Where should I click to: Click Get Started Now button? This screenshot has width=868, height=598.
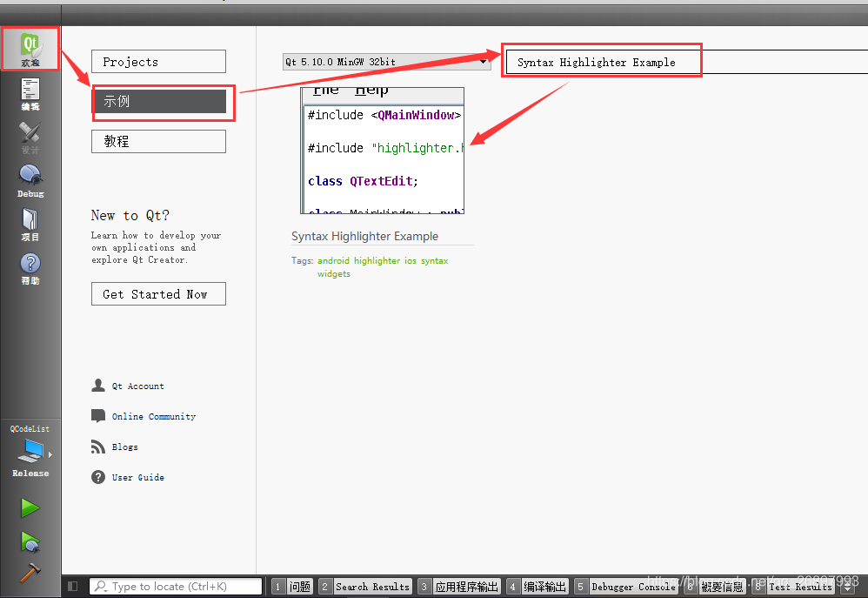point(158,293)
